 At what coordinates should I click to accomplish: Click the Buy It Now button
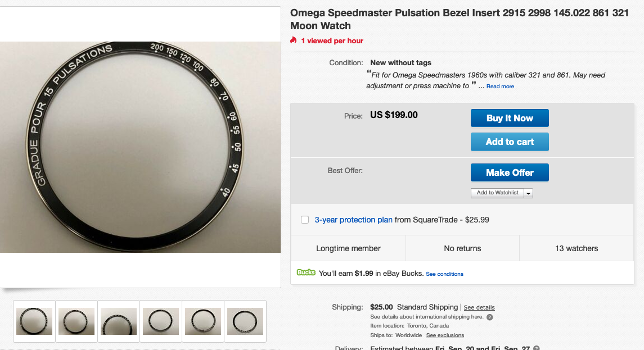coord(510,118)
